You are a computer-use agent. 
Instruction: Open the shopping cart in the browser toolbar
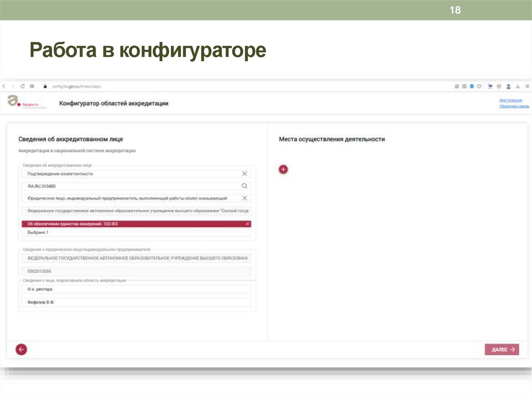[490, 87]
